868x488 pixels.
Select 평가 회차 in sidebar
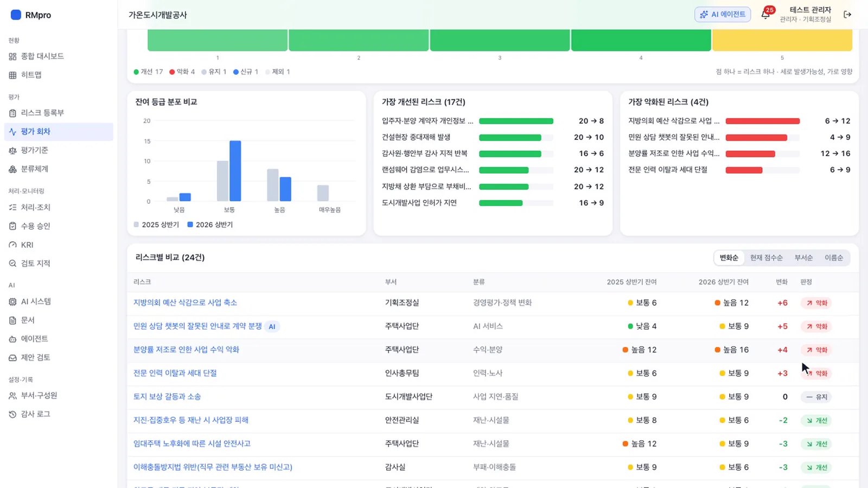tap(59, 132)
